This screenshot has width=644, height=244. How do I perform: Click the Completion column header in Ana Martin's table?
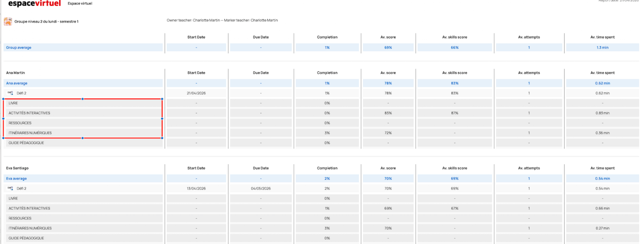[327, 73]
